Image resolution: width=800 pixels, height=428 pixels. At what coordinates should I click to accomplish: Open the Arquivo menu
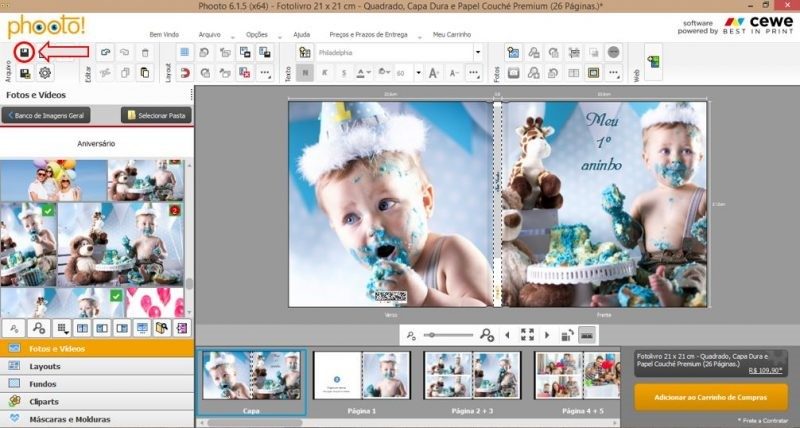click(x=210, y=34)
